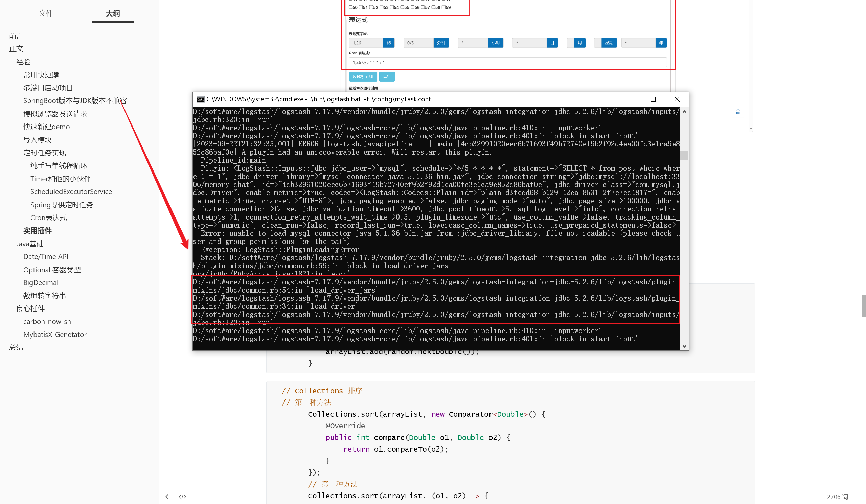866x504 pixels.
Task: Maximize the cmd.exe window
Action: [653, 99]
